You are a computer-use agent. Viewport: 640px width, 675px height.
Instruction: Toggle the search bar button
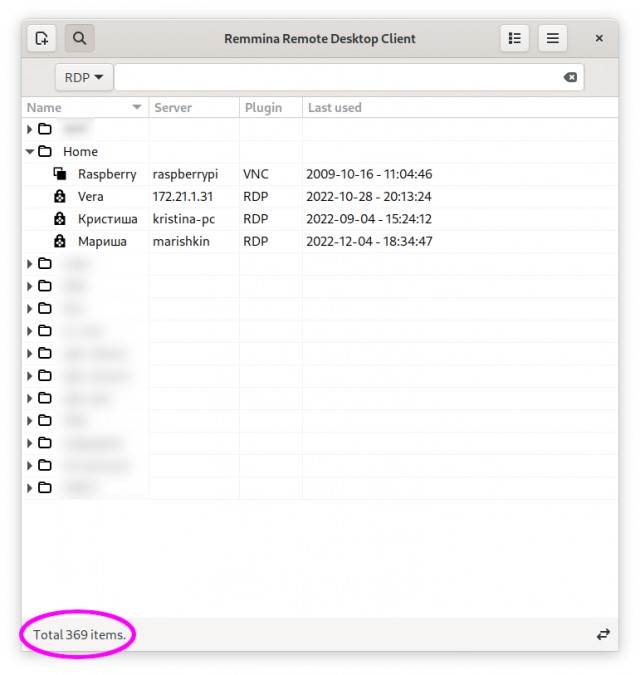pyautogui.click(x=80, y=38)
